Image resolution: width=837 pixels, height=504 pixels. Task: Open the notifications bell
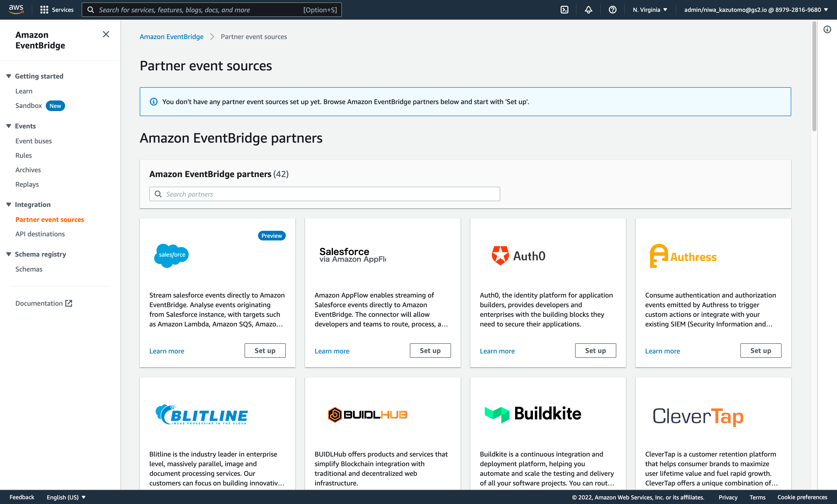(x=588, y=10)
